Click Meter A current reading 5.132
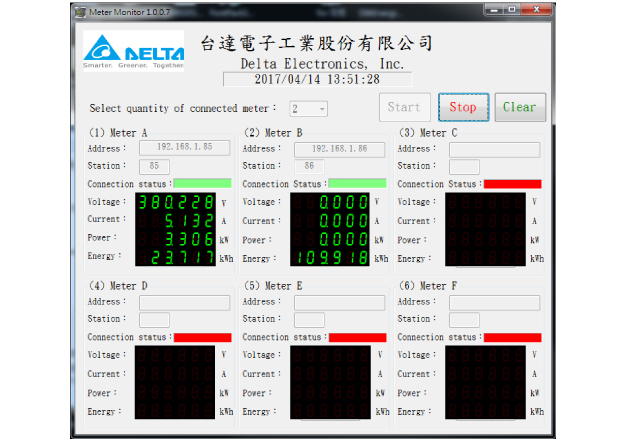This screenshot has width=620, height=439. (x=189, y=221)
